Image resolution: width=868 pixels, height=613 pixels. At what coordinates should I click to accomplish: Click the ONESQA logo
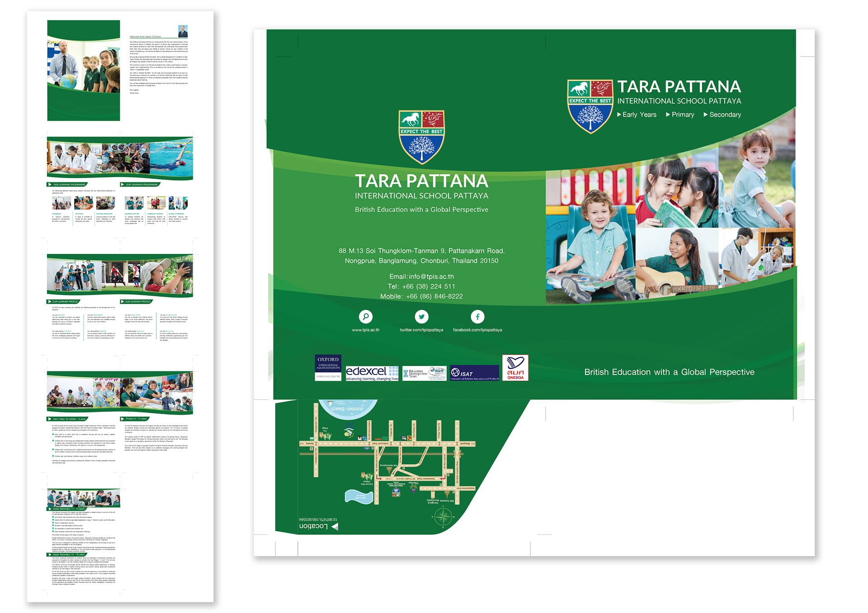(515, 368)
